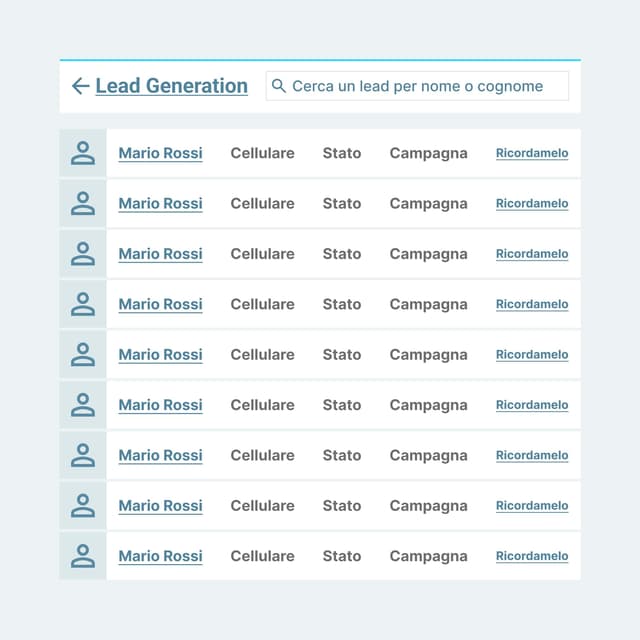Open Mario Rossi in the first row
Image resolution: width=640 pixels, height=640 pixels.
160,153
